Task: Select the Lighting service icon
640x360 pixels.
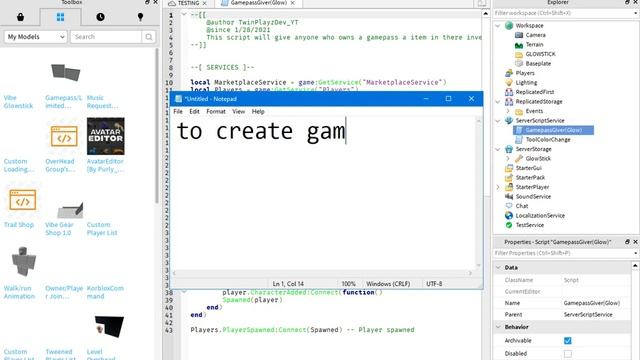Action: [509, 83]
